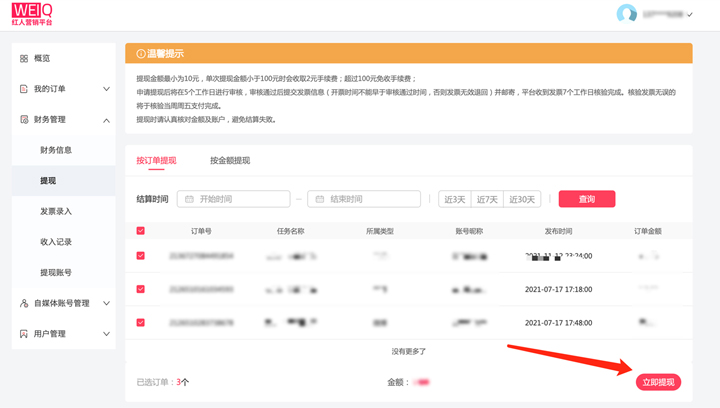Select the 近7天 quick date range

487,199
